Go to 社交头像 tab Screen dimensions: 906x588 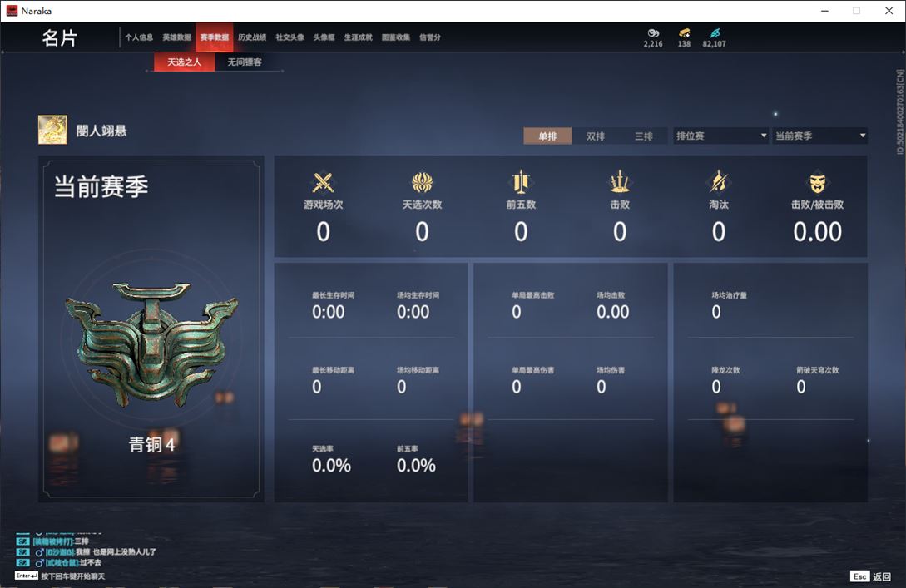point(290,37)
